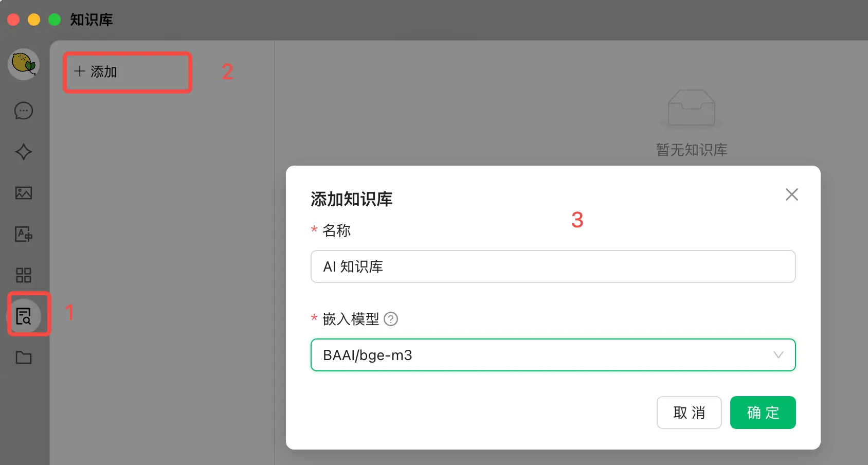
Task: Click the 取消 cancel button
Action: (x=689, y=413)
